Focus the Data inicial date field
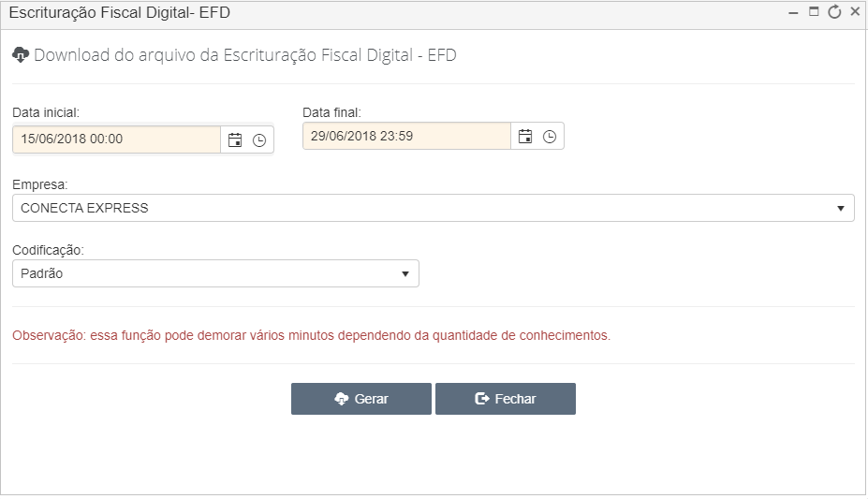Screen dimensions: 868x499 pyautogui.click(x=116, y=139)
